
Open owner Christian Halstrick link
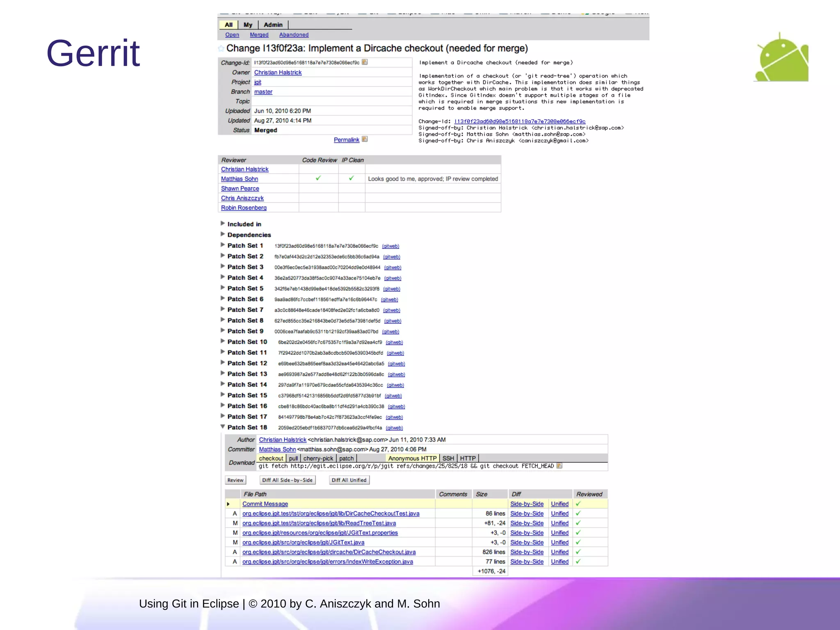click(x=278, y=72)
